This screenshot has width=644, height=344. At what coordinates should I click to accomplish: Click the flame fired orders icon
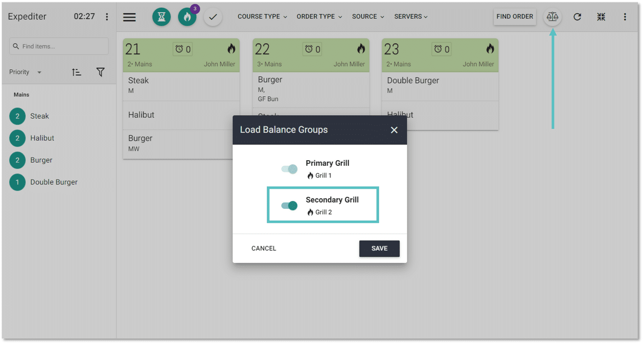[187, 17]
